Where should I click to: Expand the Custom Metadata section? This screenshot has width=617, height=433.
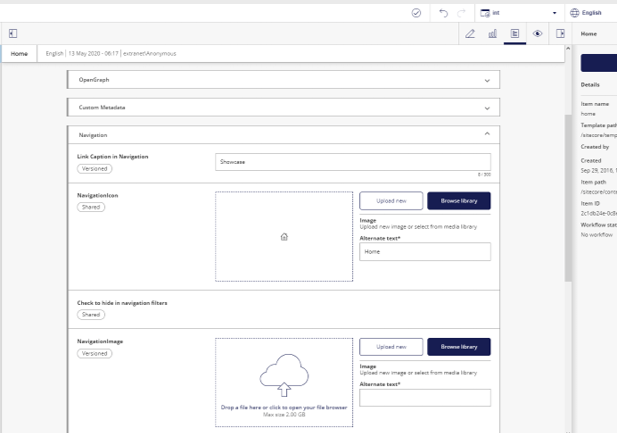click(x=283, y=107)
